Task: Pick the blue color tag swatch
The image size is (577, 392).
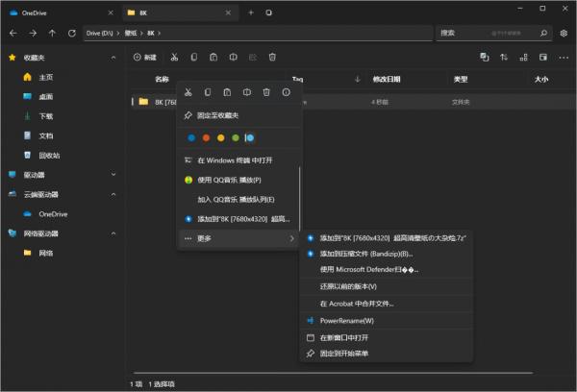Action: coord(191,138)
